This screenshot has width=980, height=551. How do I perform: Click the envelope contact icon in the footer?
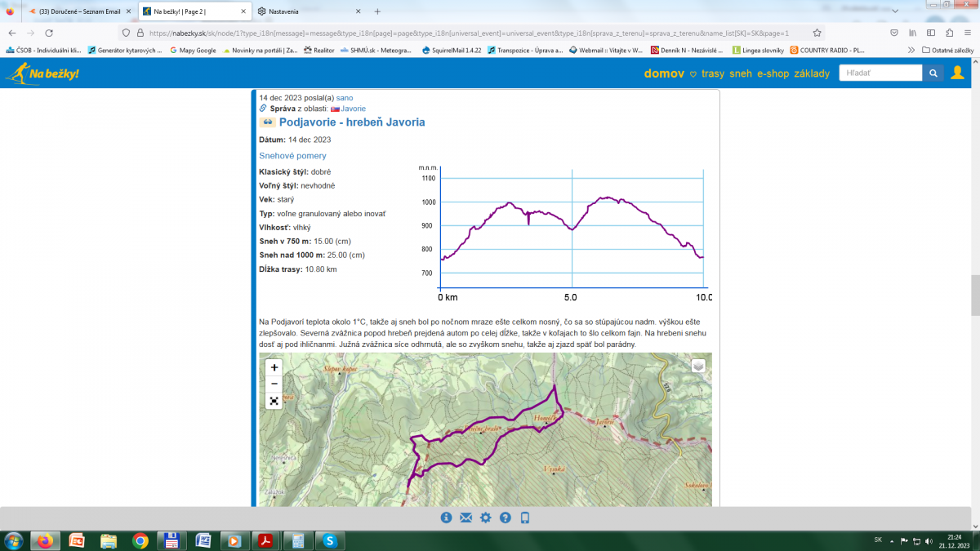click(465, 518)
